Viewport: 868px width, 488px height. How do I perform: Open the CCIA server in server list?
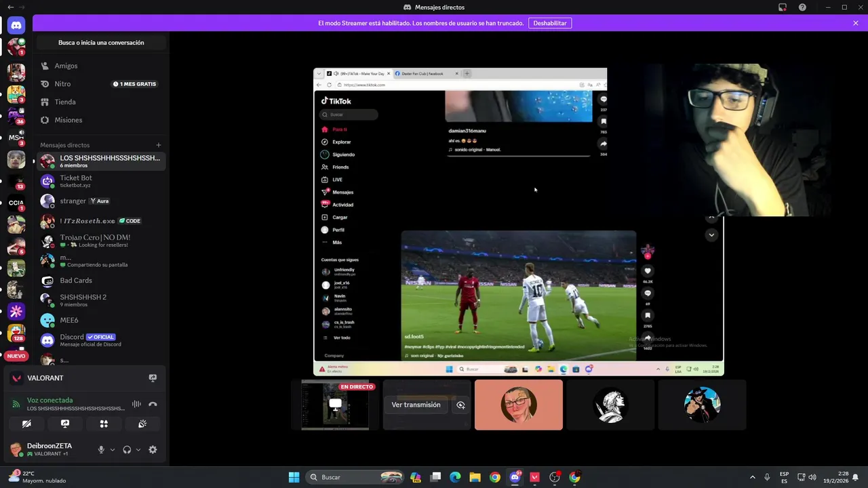pos(16,203)
